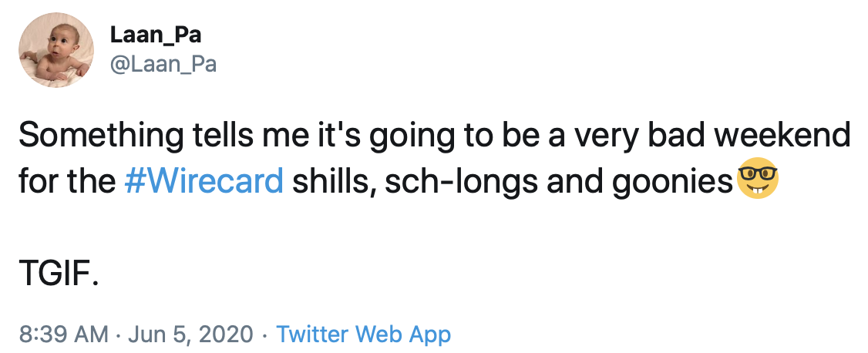868x353 pixels.
Task: Open the Twitter Web App source link
Action: pyautogui.click(x=362, y=335)
